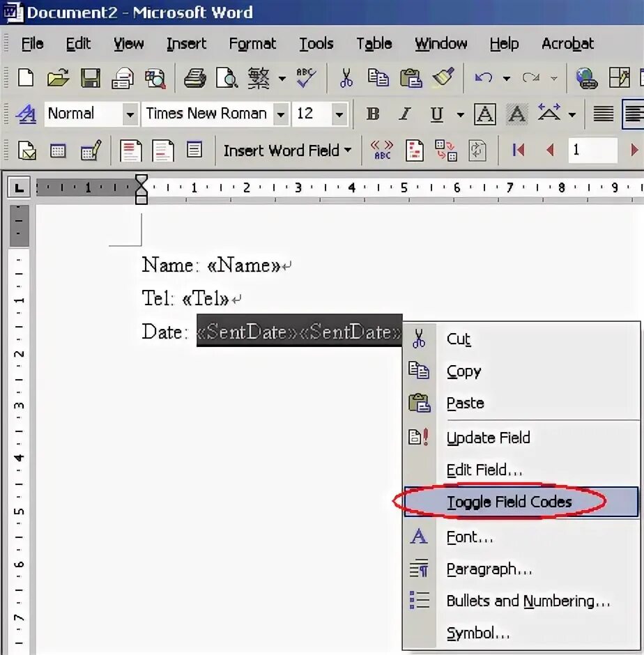Expand character scaling dropdown arrow
Image resolution: width=644 pixels, height=655 pixels.
[x=572, y=114]
